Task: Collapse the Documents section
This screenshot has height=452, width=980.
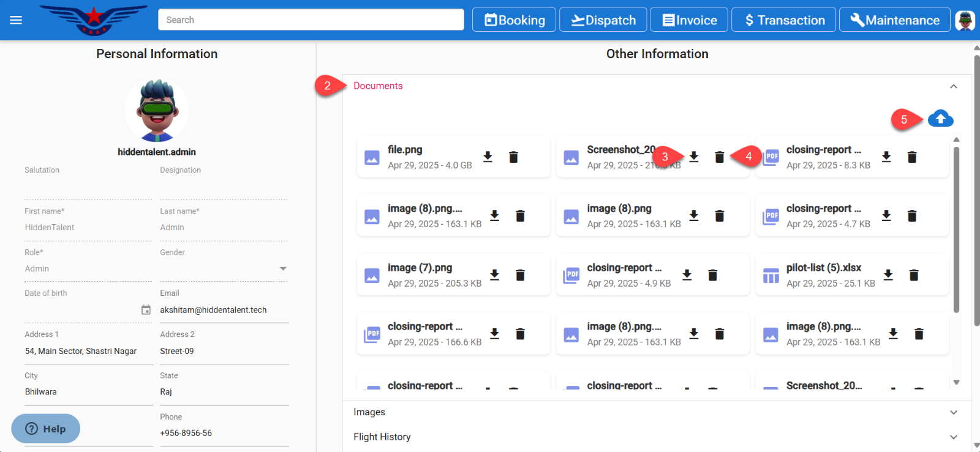Action: (x=953, y=86)
